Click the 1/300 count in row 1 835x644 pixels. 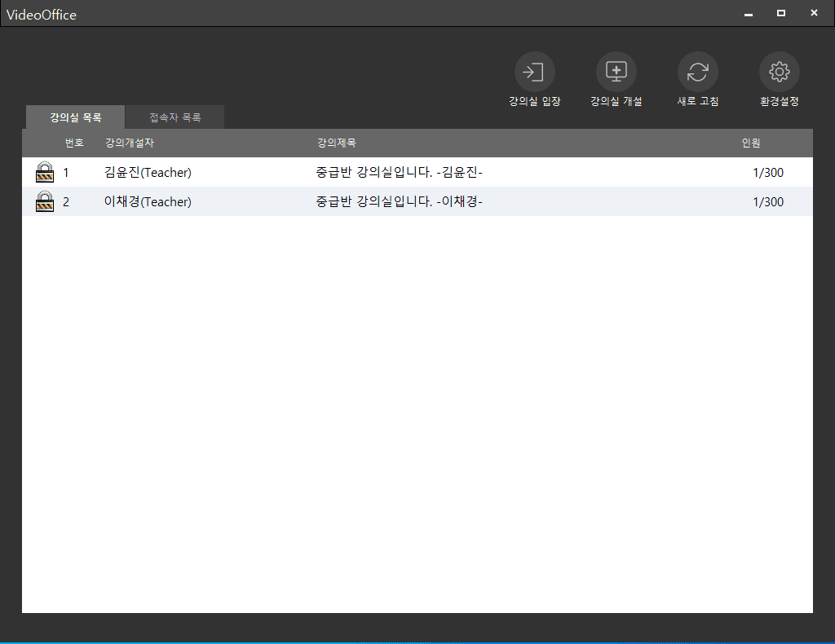click(768, 173)
